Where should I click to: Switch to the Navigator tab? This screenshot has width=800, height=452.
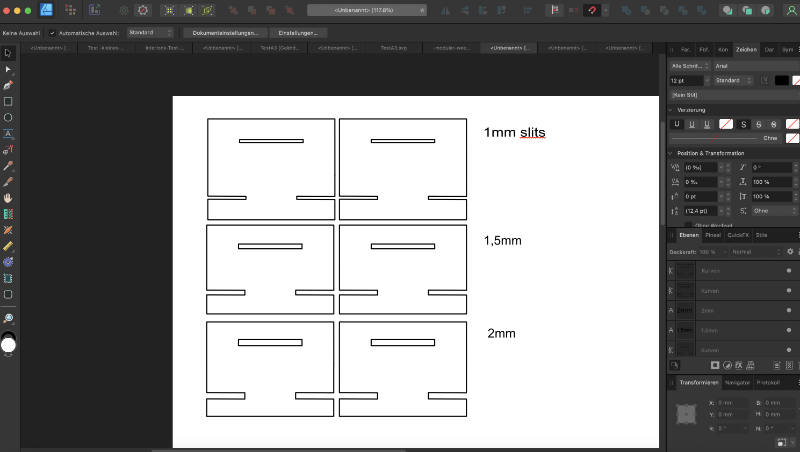point(736,382)
